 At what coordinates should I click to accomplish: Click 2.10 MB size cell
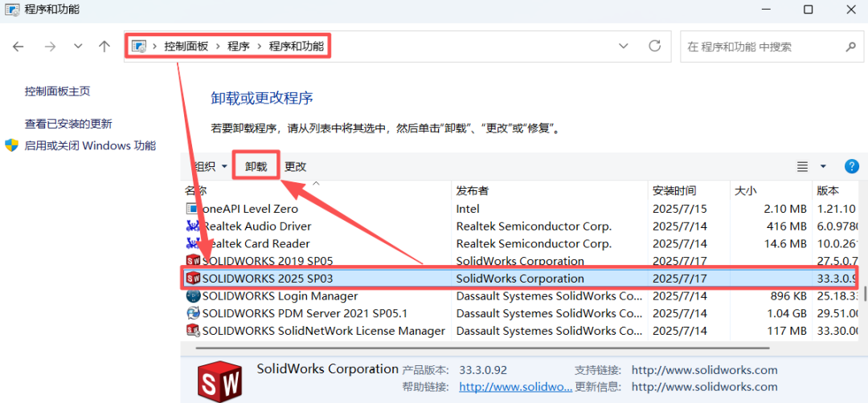pos(784,209)
